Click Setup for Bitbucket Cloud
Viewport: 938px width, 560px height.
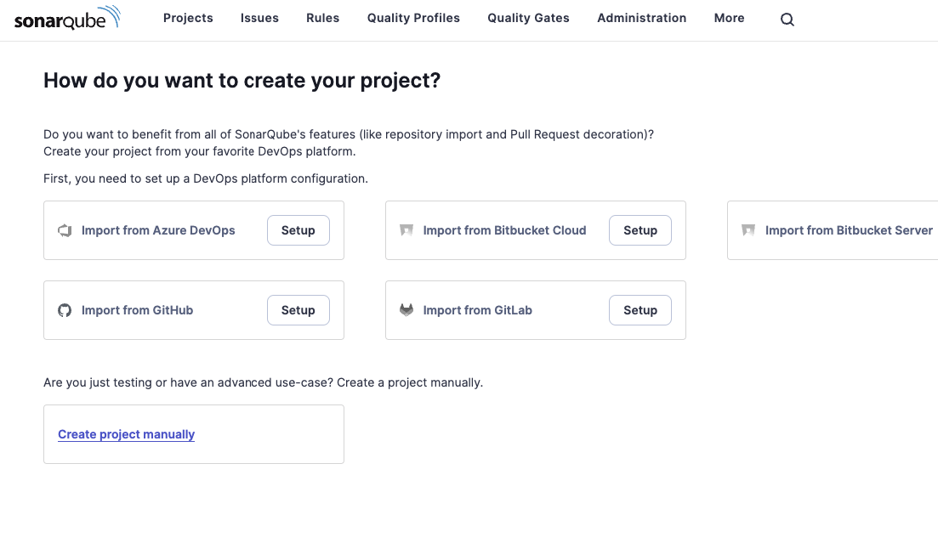pyautogui.click(x=640, y=230)
